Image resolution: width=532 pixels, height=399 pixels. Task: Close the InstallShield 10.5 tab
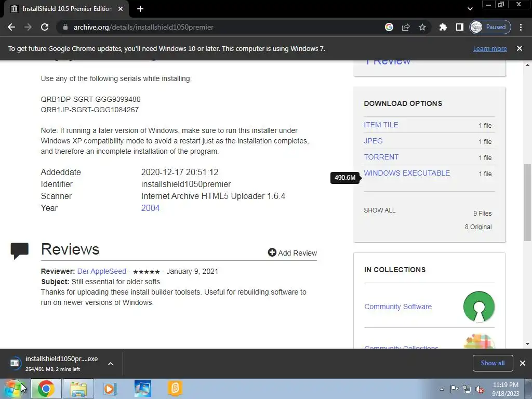[121, 9]
